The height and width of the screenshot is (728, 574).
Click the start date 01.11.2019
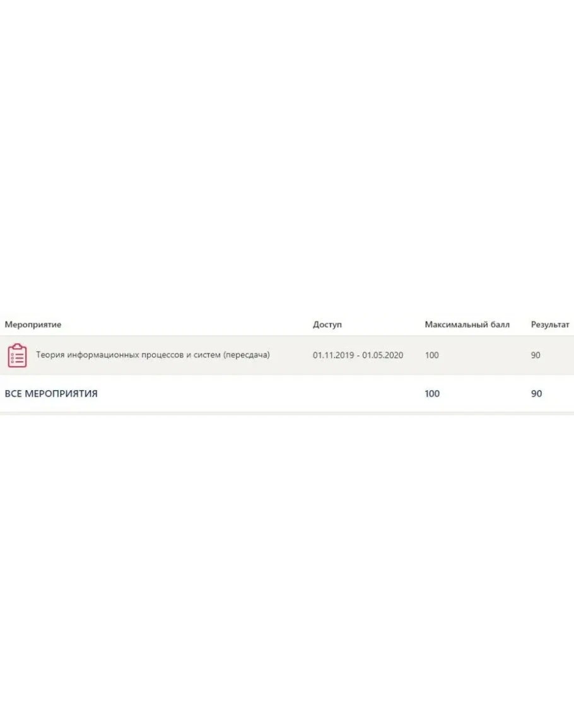(334, 355)
